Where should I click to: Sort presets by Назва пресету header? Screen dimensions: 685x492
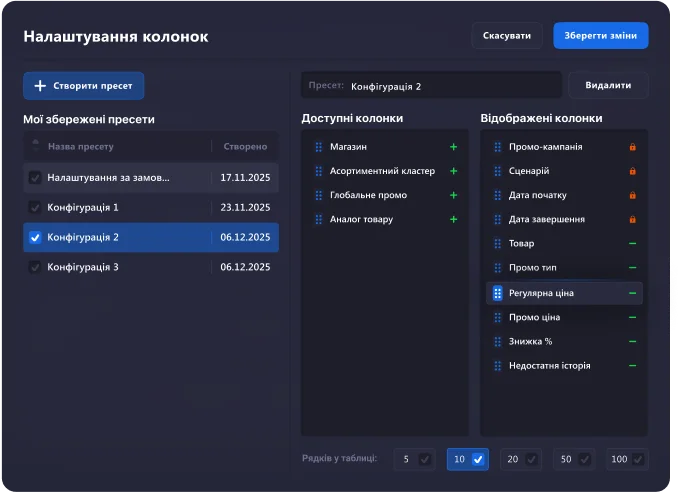[80, 146]
